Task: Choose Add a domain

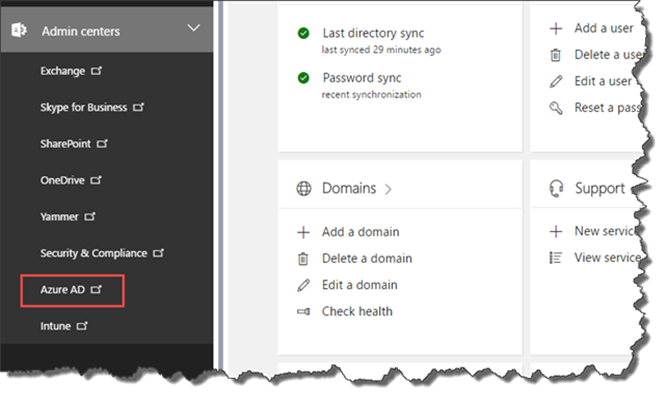Action: coord(360,232)
